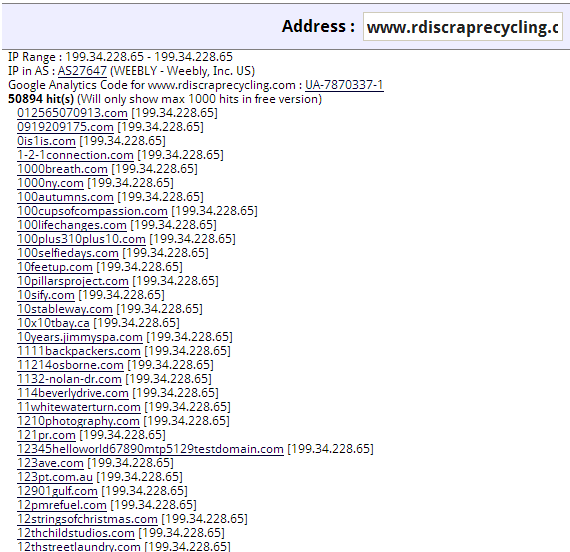Open the 0is1is.com link
570x552 pixels.
coord(46,141)
